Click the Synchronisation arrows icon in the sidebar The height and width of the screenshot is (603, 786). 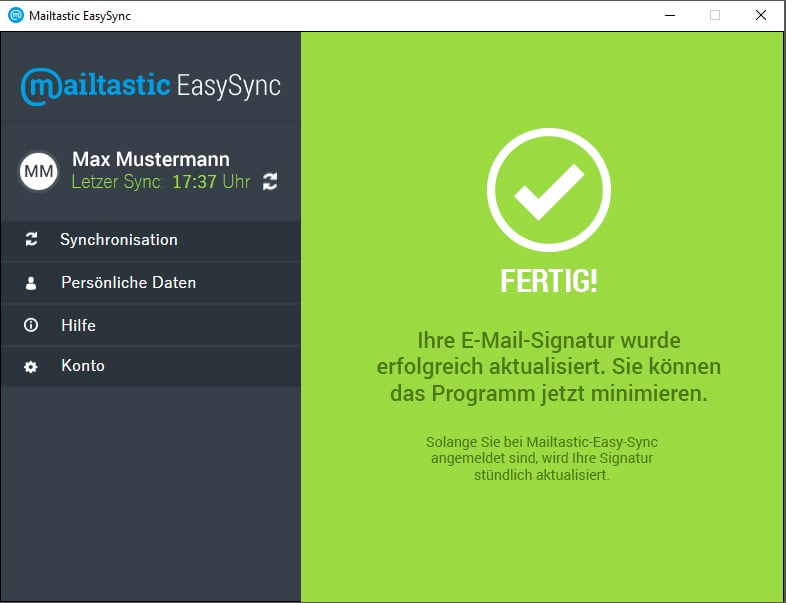(31, 240)
